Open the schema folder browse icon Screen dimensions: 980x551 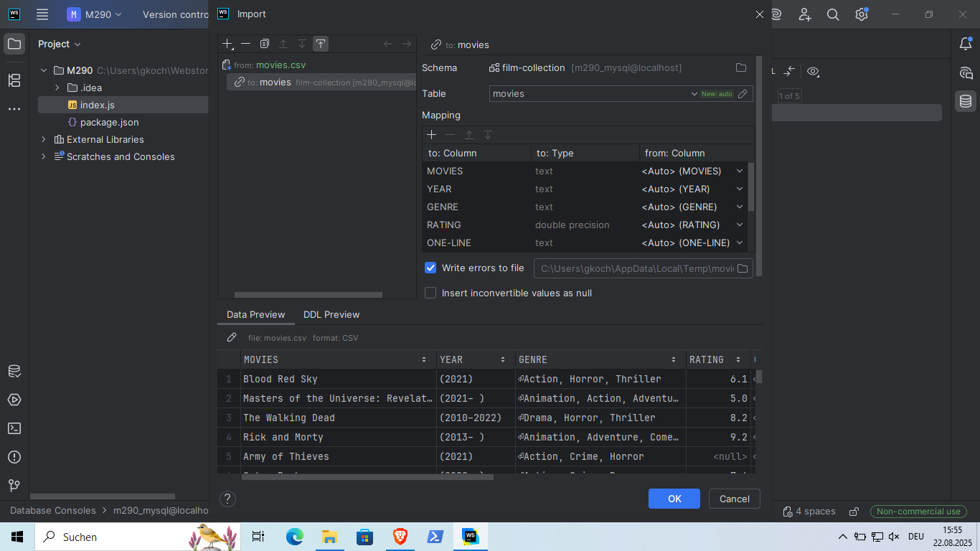pos(741,67)
